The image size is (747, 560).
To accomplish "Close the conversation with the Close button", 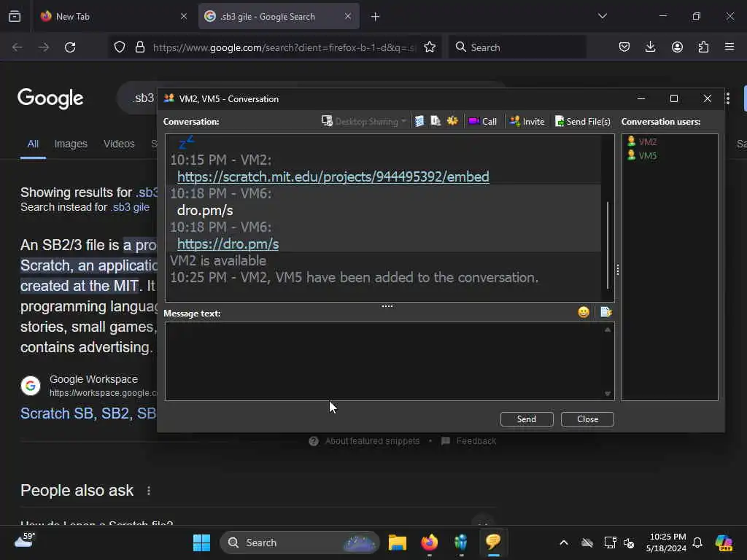I will [x=587, y=419].
